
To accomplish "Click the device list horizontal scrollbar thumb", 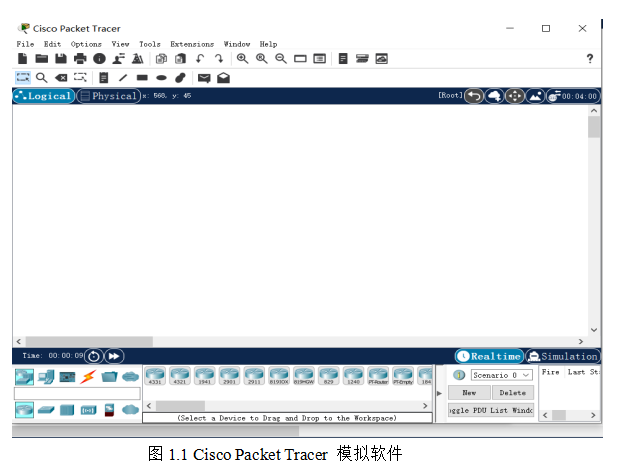I will [x=180, y=406].
